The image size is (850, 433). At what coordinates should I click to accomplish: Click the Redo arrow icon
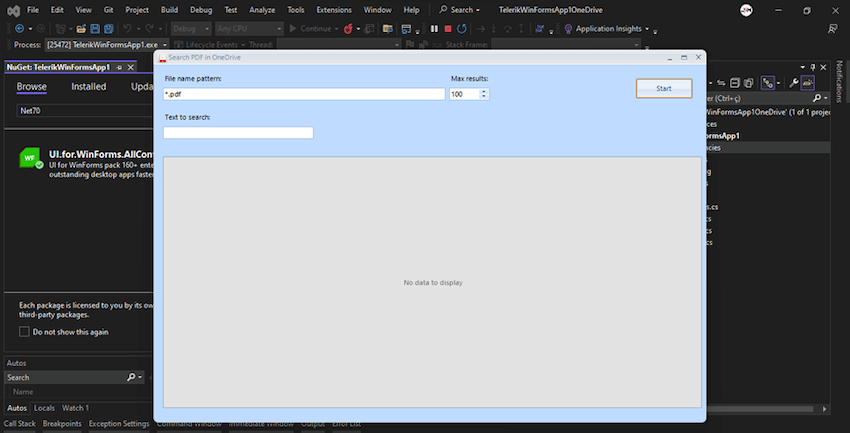coord(149,29)
